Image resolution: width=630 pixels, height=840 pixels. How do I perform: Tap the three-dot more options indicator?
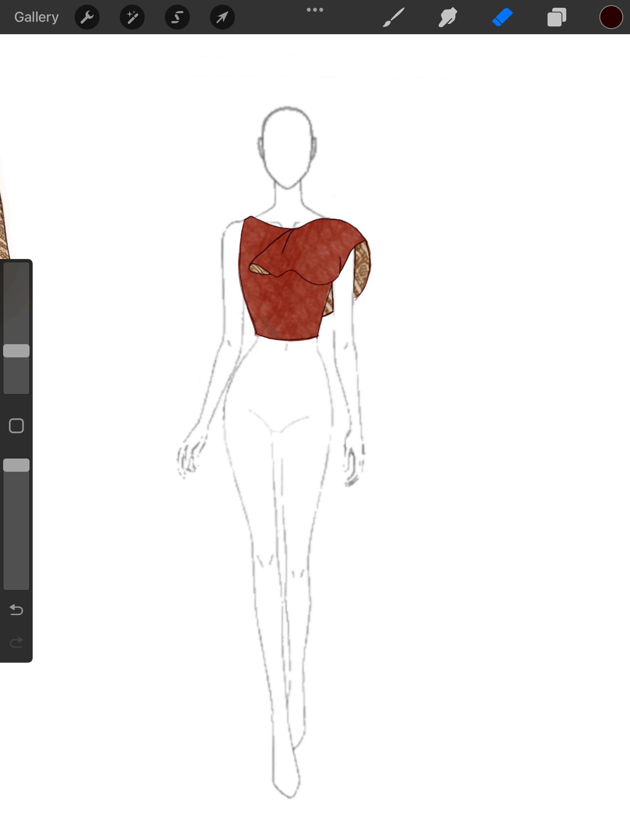point(315,10)
